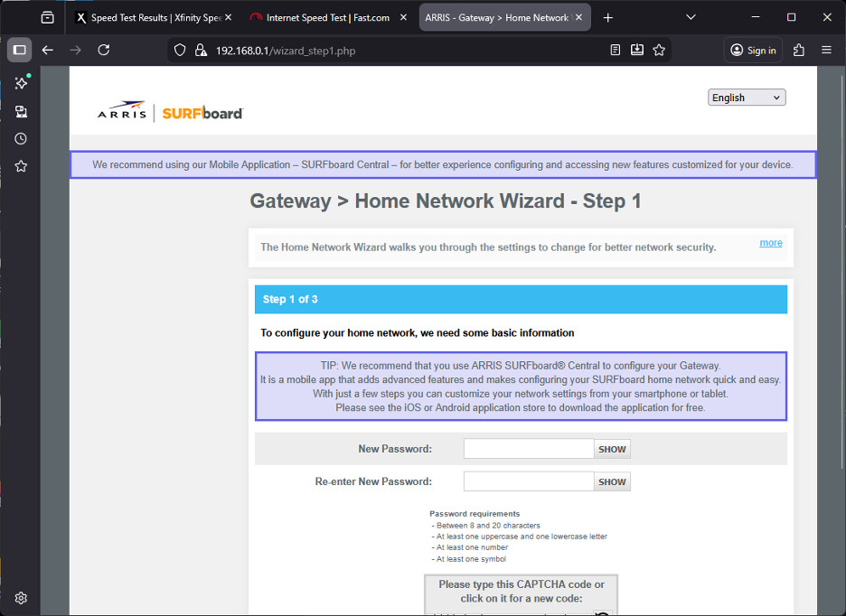Switch to Internet Speed Test Fast.com tab
The height and width of the screenshot is (616, 846).
327,18
